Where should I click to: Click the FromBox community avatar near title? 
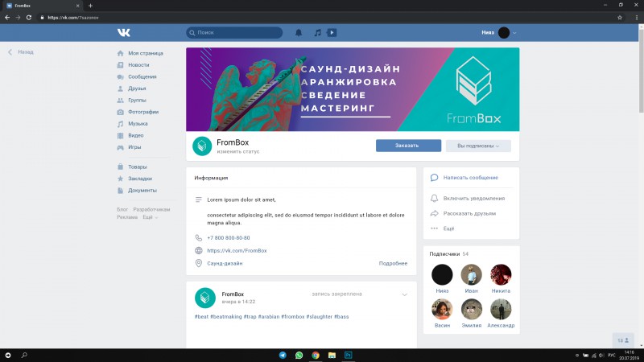click(x=202, y=146)
